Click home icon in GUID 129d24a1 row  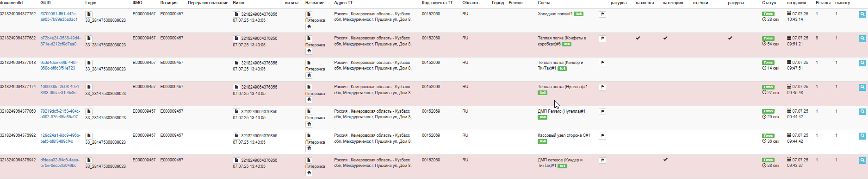click(x=309, y=148)
